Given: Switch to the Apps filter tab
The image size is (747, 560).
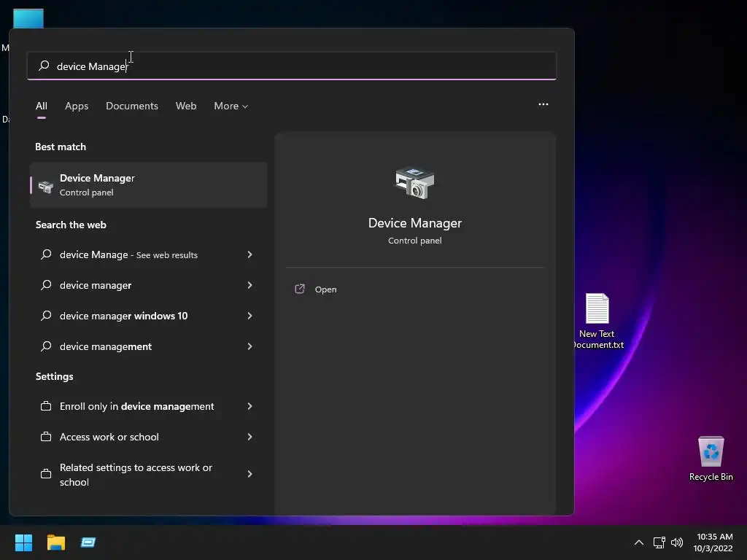Looking at the screenshot, I should pyautogui.click(x=77, y=106).
